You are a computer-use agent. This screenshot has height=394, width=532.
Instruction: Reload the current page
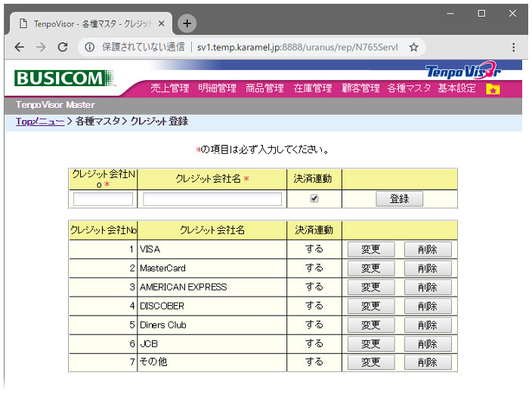[63, 47]
